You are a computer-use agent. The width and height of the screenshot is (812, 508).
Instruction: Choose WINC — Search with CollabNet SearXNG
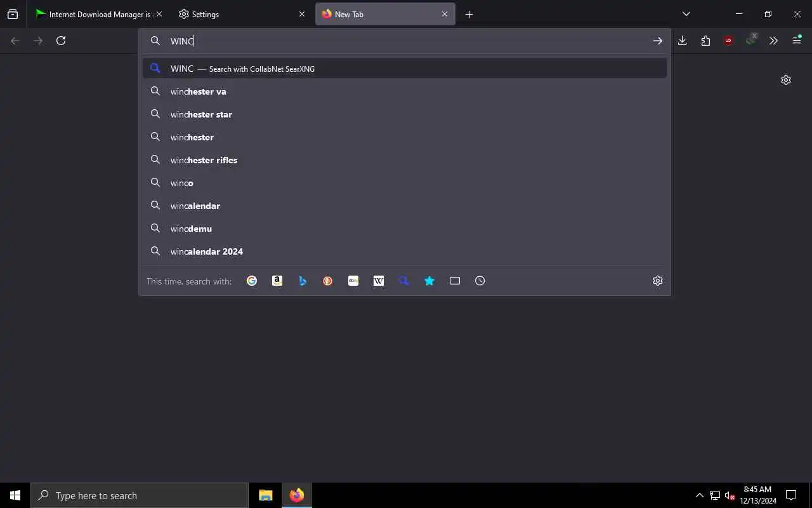pos(405,69)
